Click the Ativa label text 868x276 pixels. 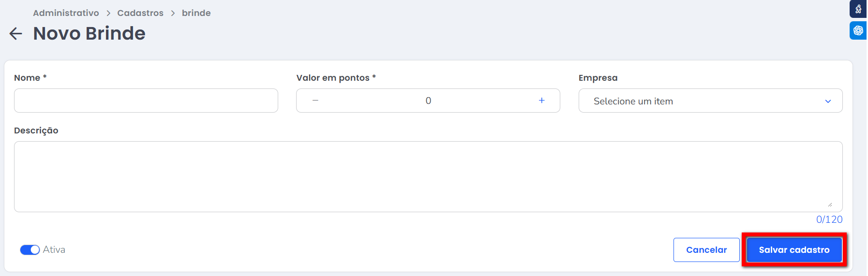click(x=54, y=250)
